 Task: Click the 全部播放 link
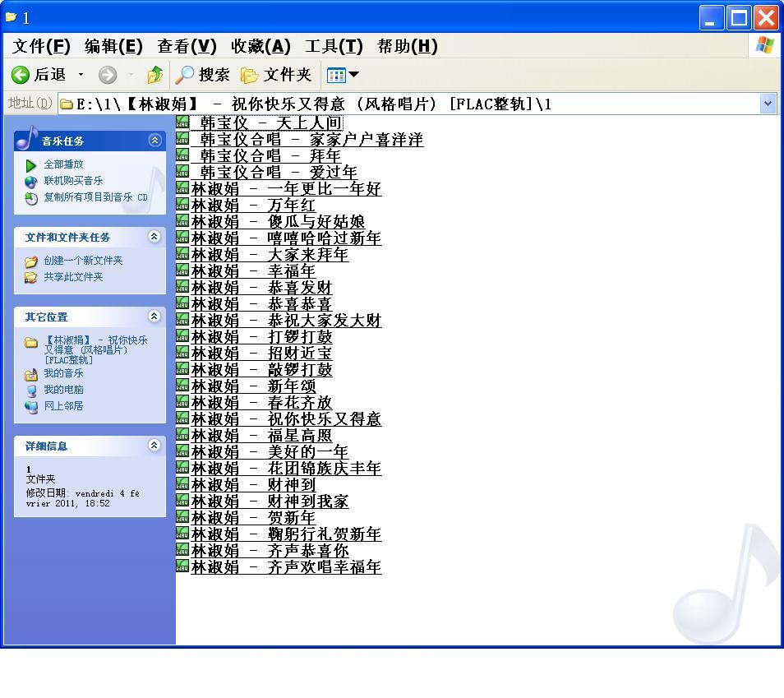coord(63,164)
